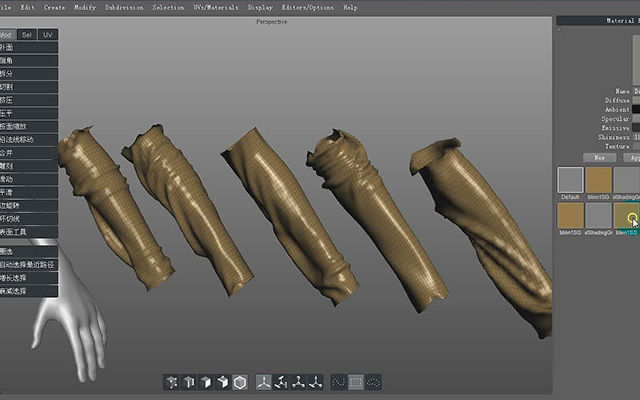Click the New material button

coord(600,158)
